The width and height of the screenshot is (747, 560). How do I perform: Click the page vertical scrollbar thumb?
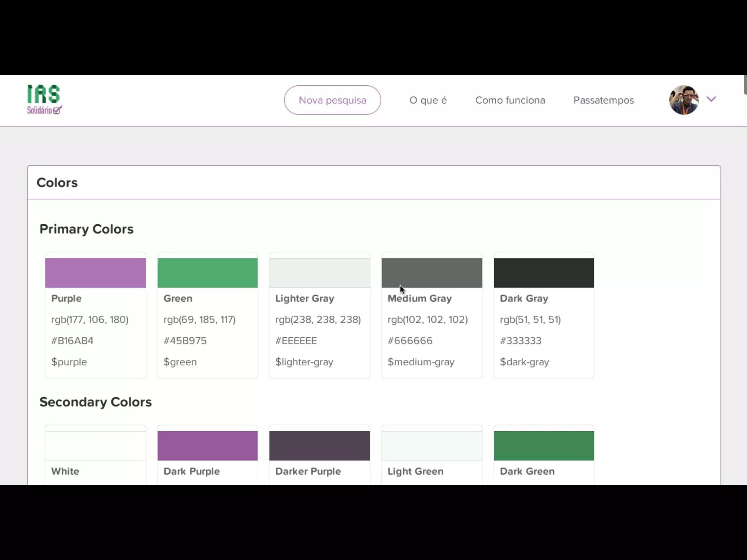[745, 85]
